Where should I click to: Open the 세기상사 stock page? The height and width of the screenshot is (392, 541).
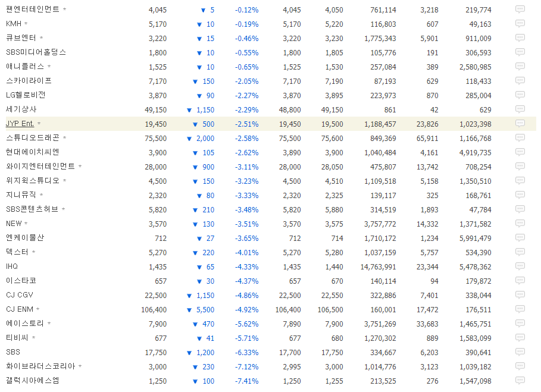pos(21,109)
